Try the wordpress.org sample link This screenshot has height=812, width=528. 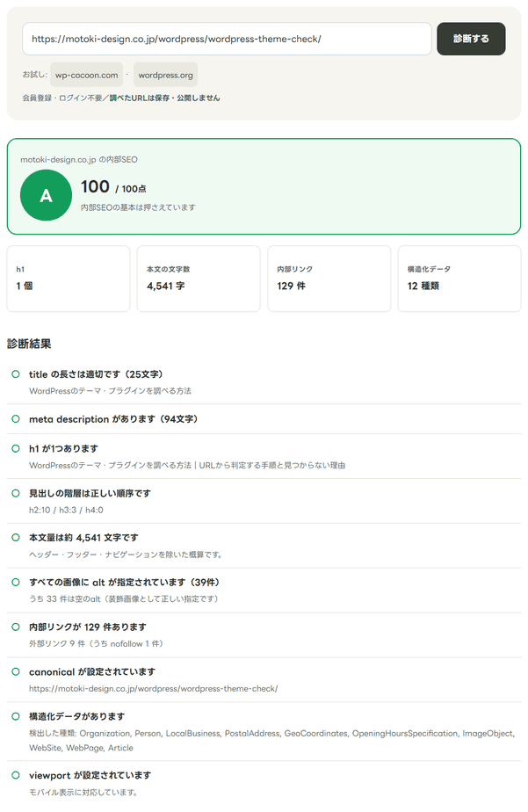tap(166, 75)
